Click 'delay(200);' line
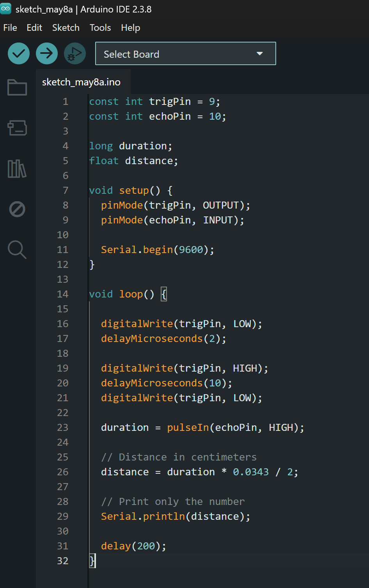The width and height of the screenshot is (369, 588). click(134, 546)
